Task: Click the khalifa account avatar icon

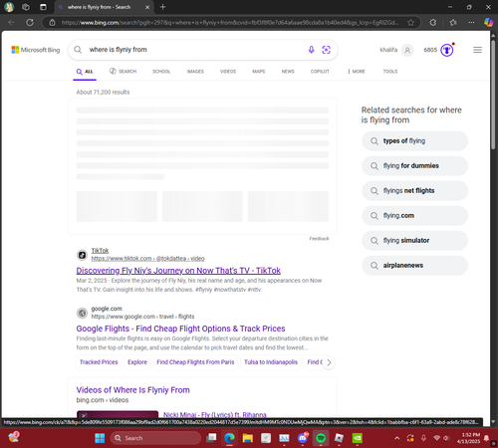Action: coord(407,50)
